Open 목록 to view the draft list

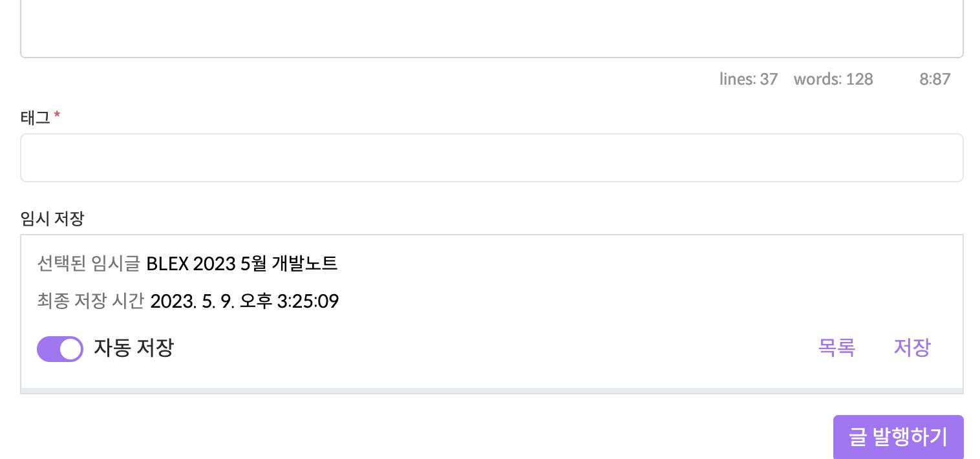836,348
